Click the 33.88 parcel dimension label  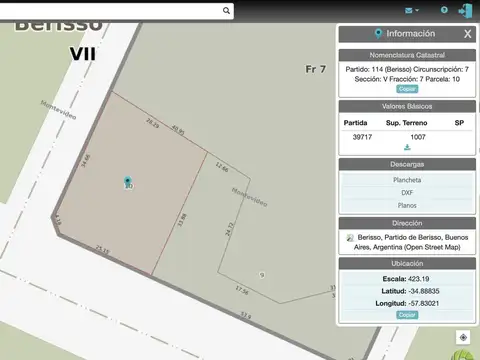pyautogui.click(x=181, y=220)
